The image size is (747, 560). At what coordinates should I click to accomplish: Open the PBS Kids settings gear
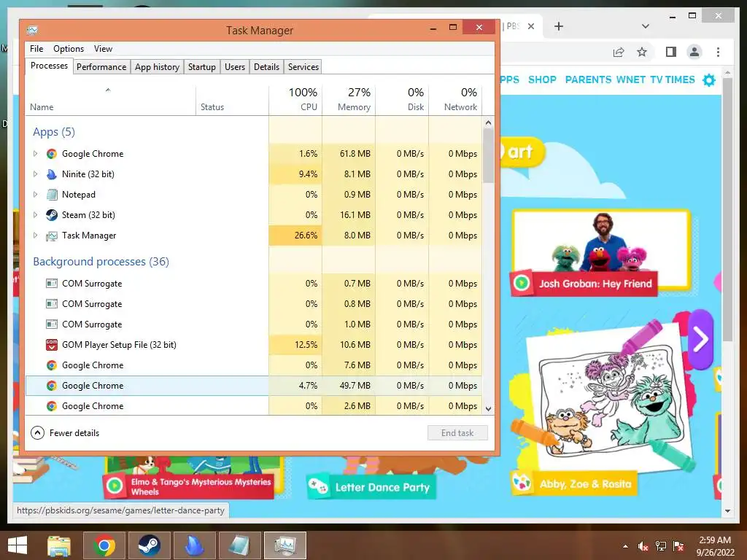click(709, 80)
